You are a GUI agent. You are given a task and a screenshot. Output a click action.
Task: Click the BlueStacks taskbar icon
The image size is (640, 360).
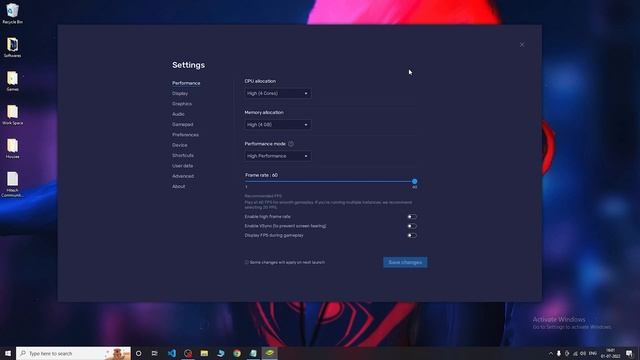(269, 353)
